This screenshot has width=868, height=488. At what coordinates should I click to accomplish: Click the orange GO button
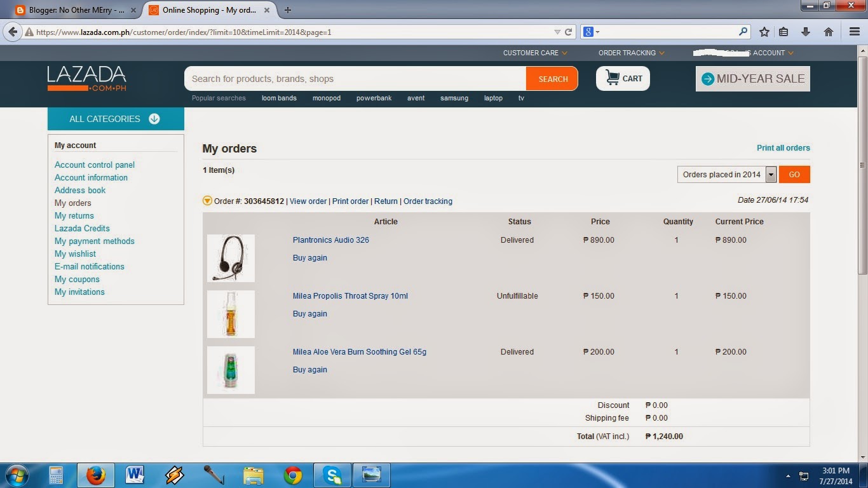coord(794,175)
